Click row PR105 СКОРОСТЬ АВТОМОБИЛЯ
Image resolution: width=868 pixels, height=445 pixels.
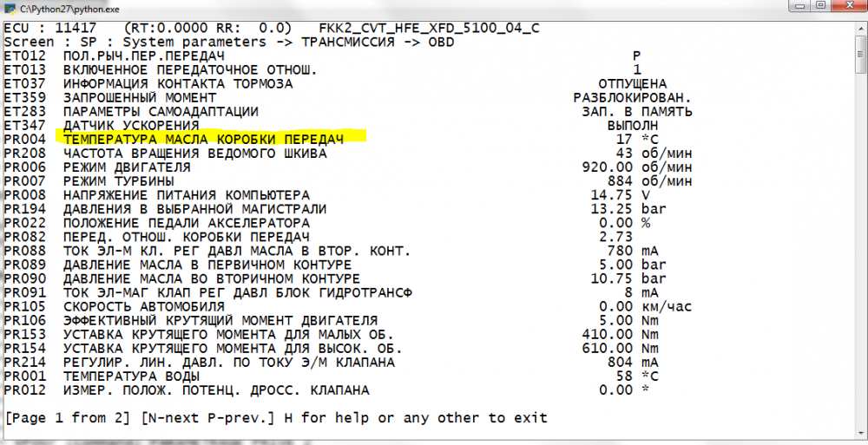pyautogui.click(x=349, y=306)
